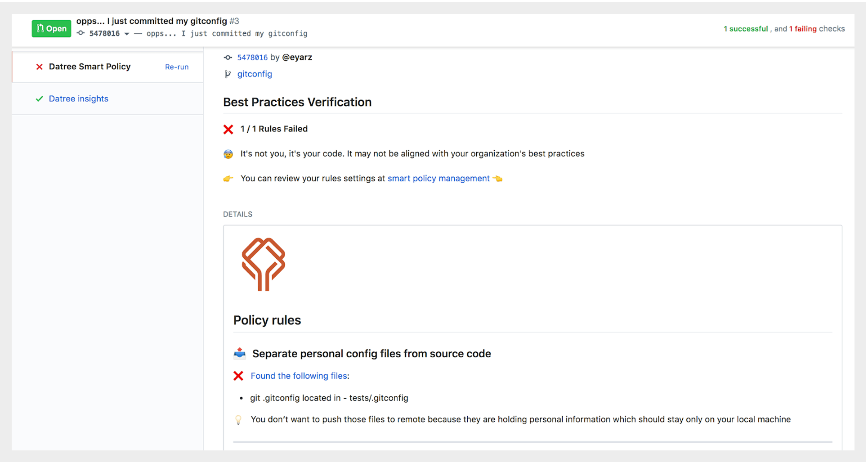The height and width of the screenshot is (463, 868).
Task: Click the light bulb tip icon
Action: coord(238,420)
